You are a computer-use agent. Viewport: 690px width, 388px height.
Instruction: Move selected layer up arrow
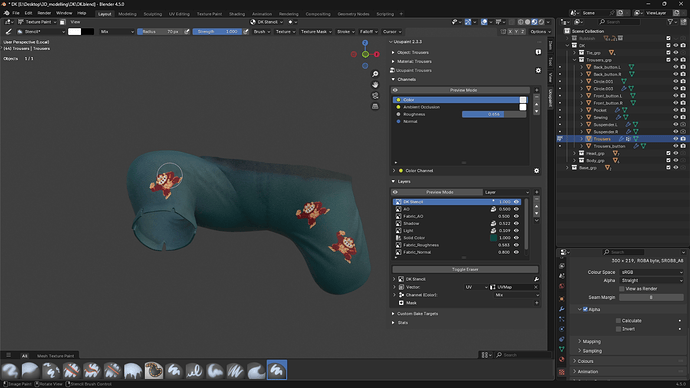pos(536,206)
